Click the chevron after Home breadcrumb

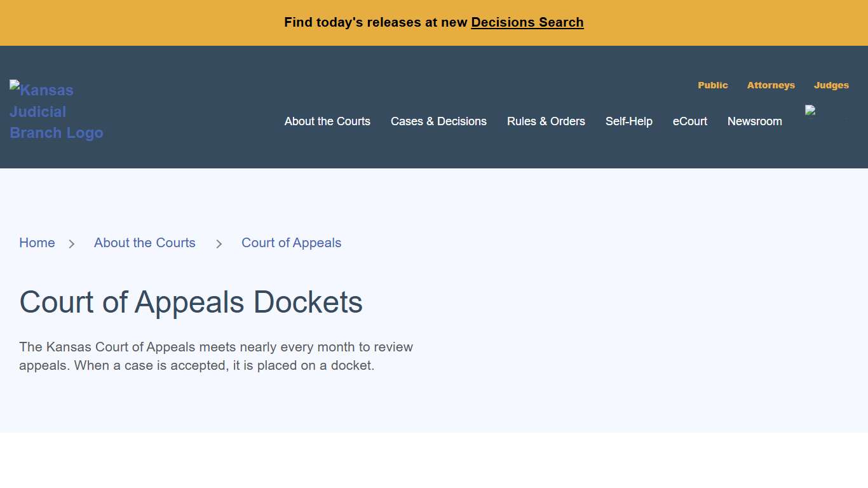pos(71,243)
